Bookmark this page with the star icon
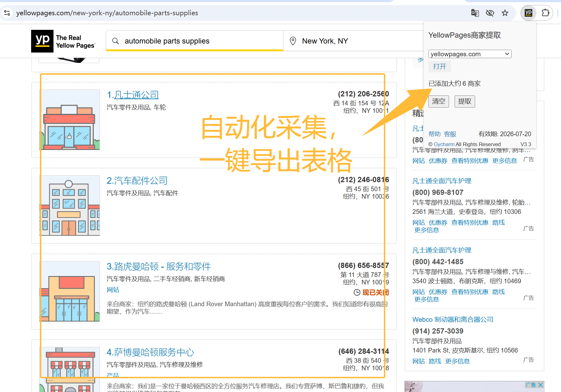 point(505,13)
